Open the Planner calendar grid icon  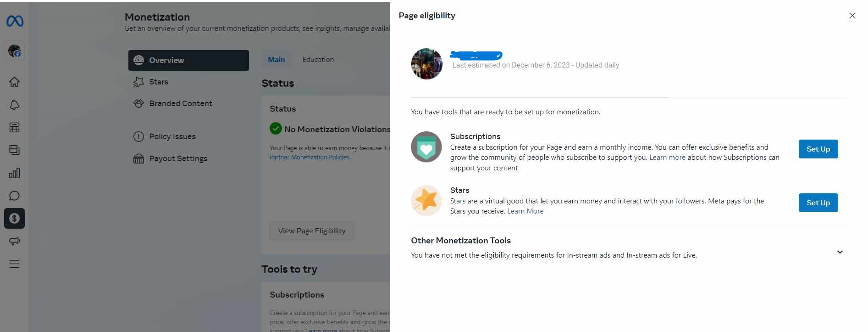click(x=15, y=128)
